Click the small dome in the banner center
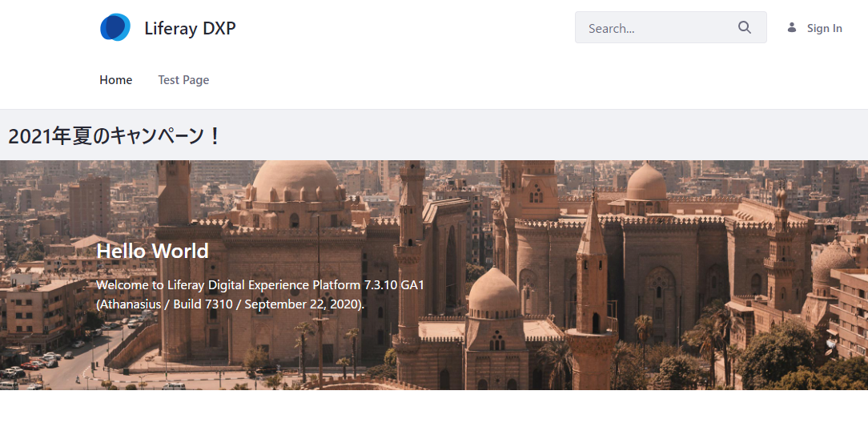The image size is (868, 427). coord(494,292)
